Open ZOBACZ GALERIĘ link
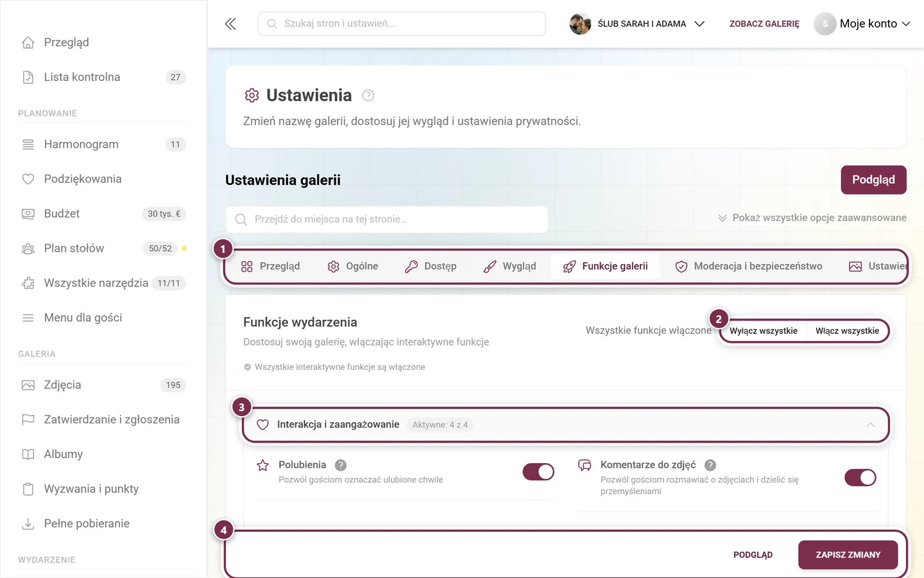Viewport: 924px width, 578px height. click(x=764, y=24)
